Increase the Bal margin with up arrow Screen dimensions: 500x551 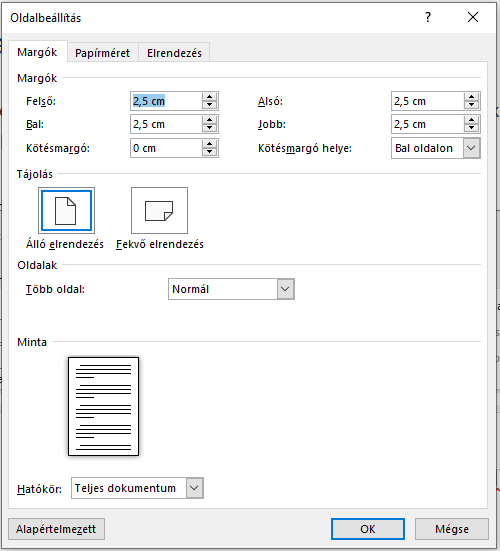click(x=209, y=120)
